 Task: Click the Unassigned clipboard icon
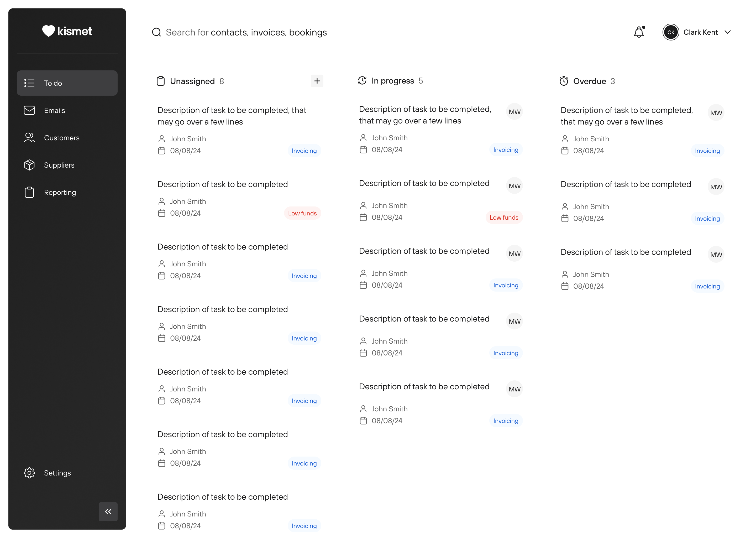[x=161, y=81]
